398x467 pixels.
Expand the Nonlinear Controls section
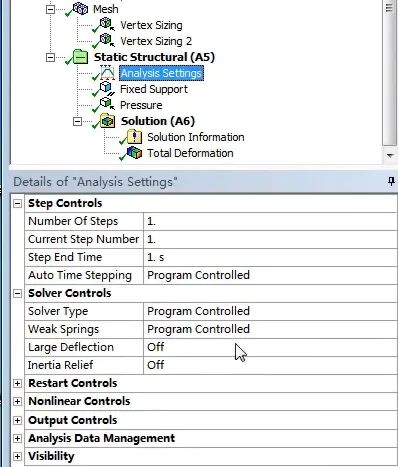pos(17,401)
